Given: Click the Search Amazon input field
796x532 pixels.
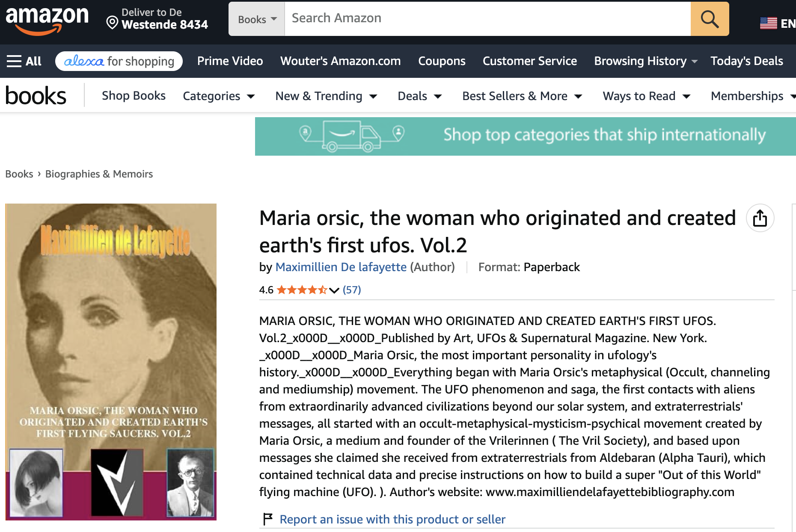Looking at the screenshot, I should click(487, 19).
